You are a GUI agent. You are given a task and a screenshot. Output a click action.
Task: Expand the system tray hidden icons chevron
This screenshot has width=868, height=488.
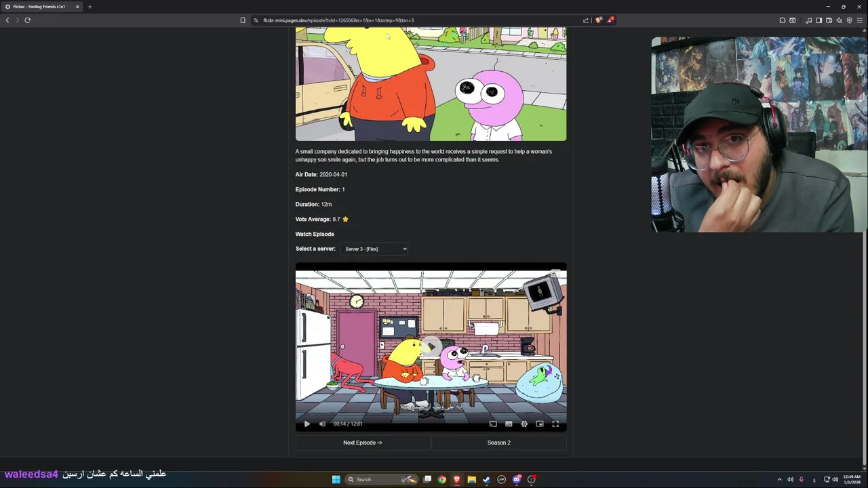tap(779, 479)
